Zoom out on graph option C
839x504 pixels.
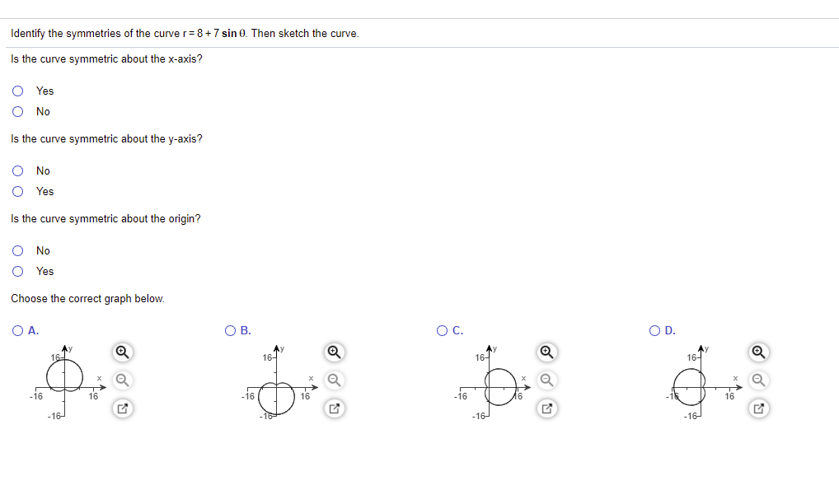pos(546,380)
